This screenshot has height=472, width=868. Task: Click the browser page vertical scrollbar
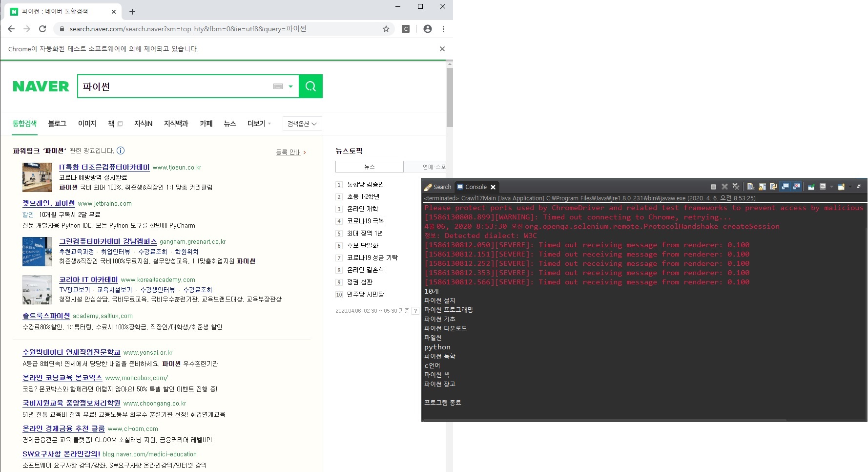[450, 98]
